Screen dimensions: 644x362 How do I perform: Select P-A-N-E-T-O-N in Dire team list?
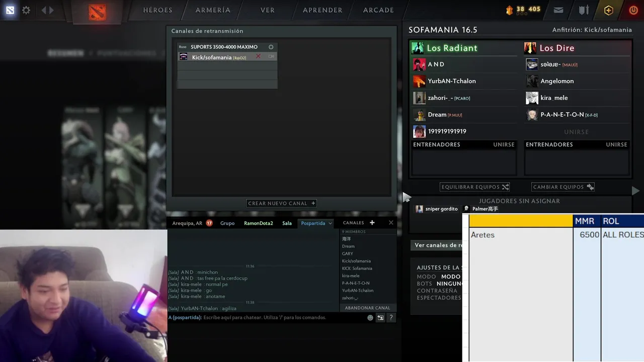tap(577, 115)
